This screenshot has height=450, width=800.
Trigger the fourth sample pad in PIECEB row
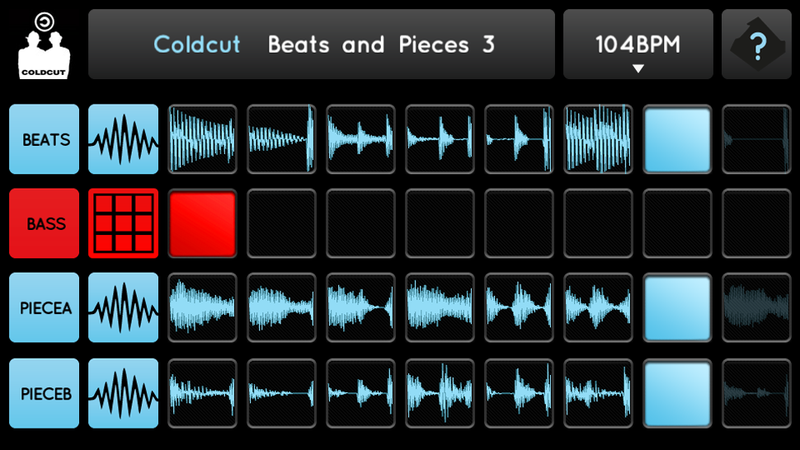coord(440,393)
